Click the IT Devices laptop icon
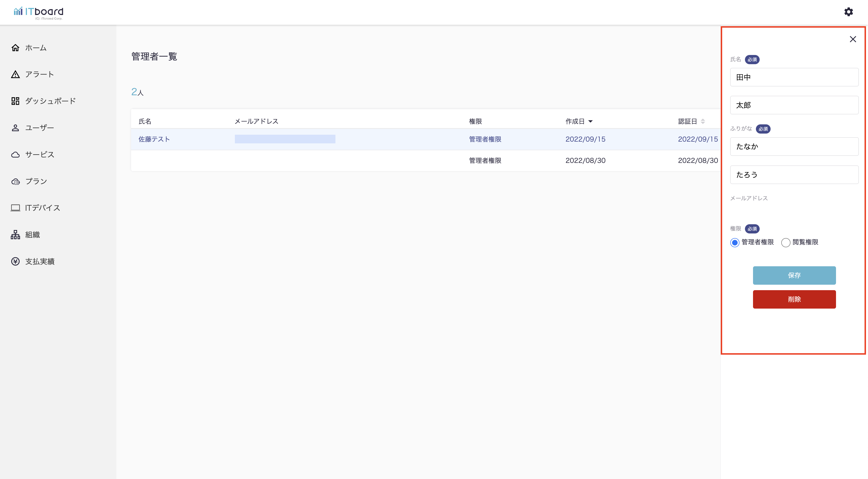The image size is (868, 479). tap(15, 208)
